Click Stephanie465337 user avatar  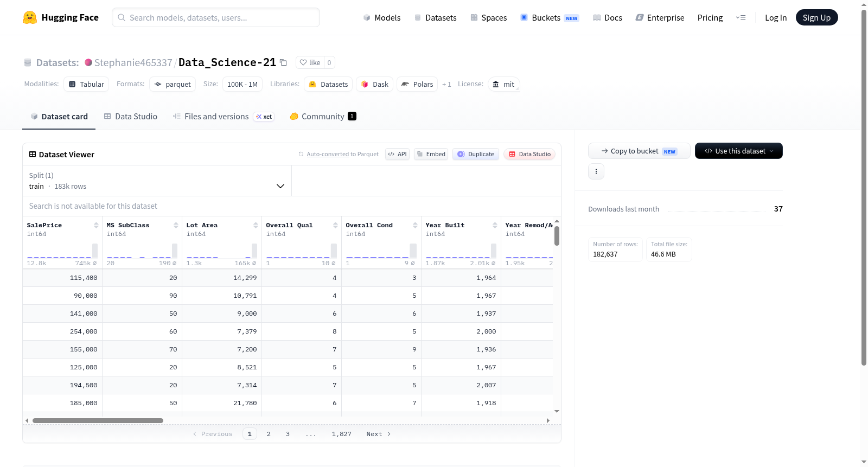click(88, 62)
